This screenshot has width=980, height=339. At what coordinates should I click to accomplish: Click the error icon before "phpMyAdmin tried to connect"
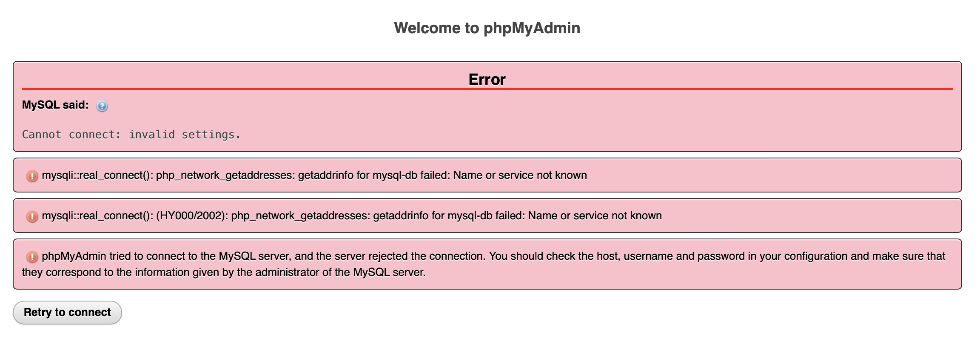(x=32, y=257)
